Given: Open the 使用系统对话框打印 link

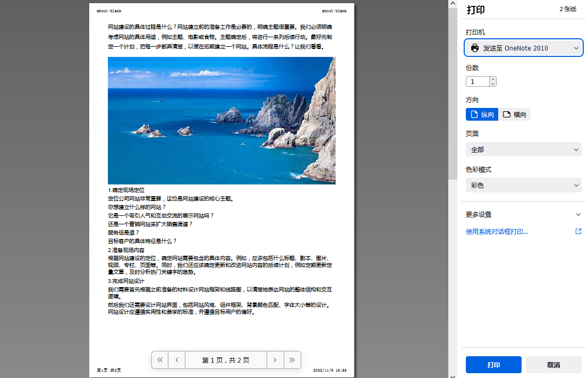Looking at the screenshot, I should pos(497,232).
